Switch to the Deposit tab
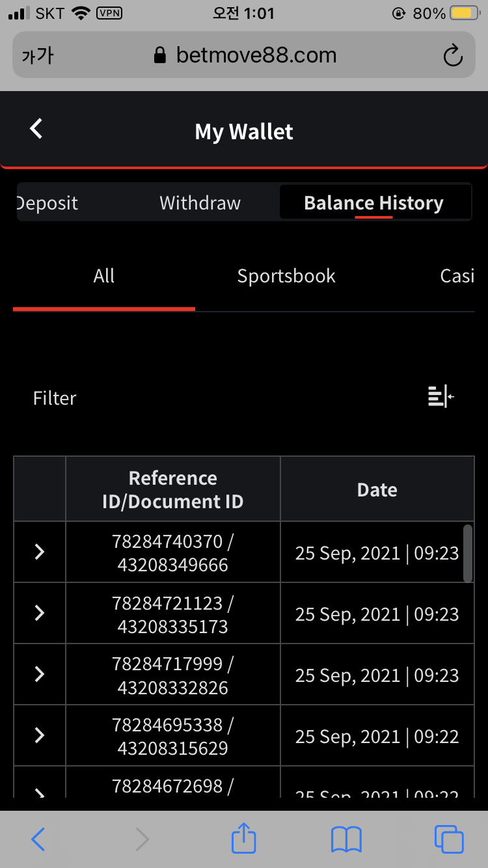The width and height of the screenshot is (488, 868). coord(47,203)
